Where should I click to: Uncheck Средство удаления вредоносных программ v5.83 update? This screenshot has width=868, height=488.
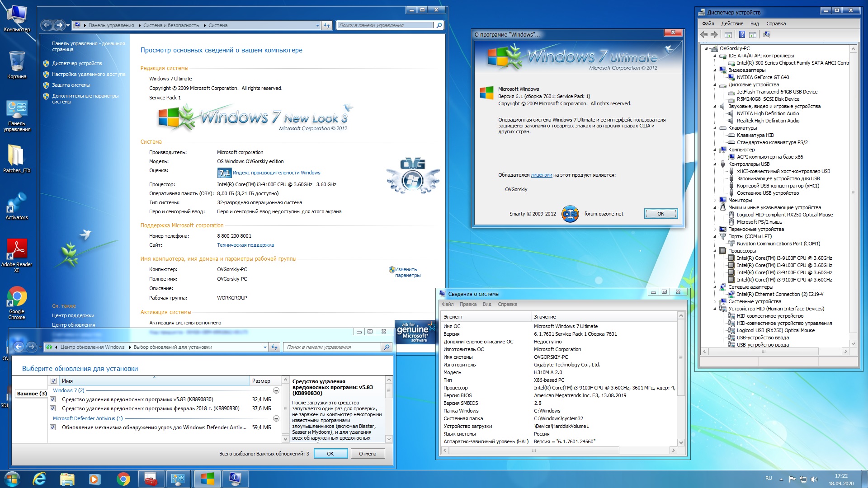tap(53, 399)
